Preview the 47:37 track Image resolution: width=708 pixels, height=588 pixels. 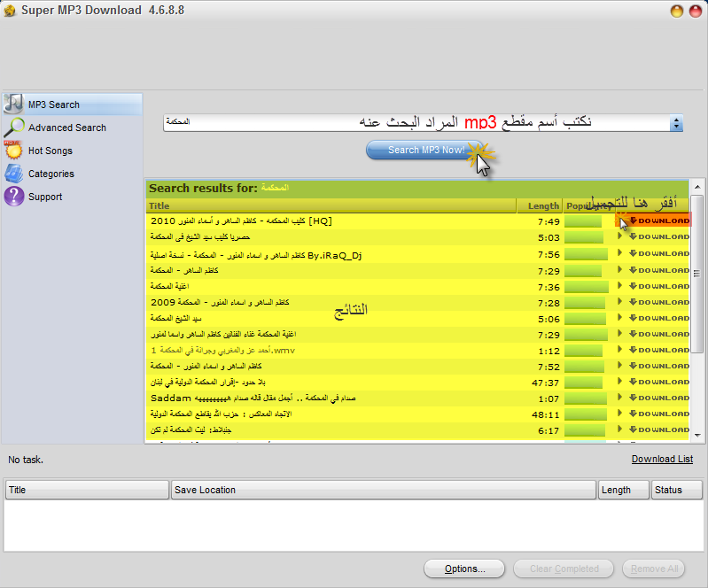(x=619, y=381)
